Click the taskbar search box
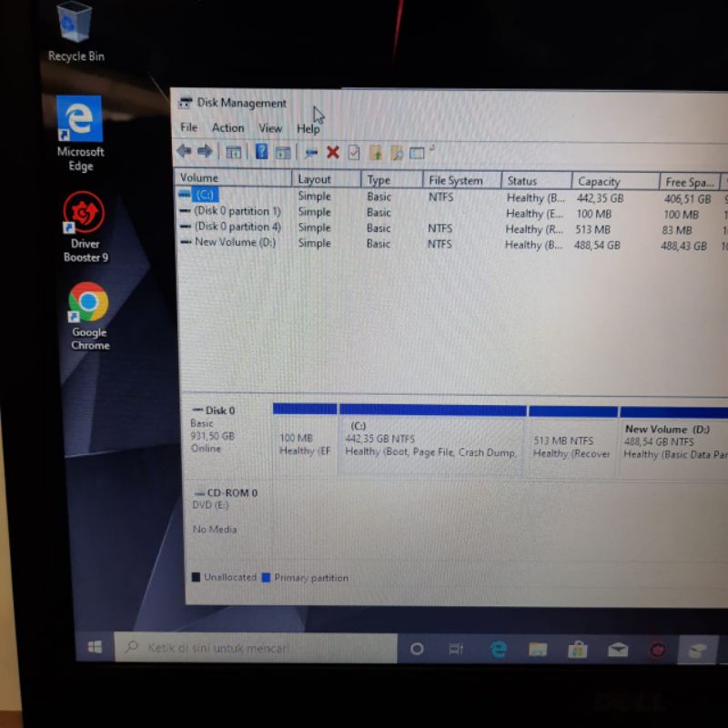The width and height of the screenshot is (728, 728). (x=255, y=648)
